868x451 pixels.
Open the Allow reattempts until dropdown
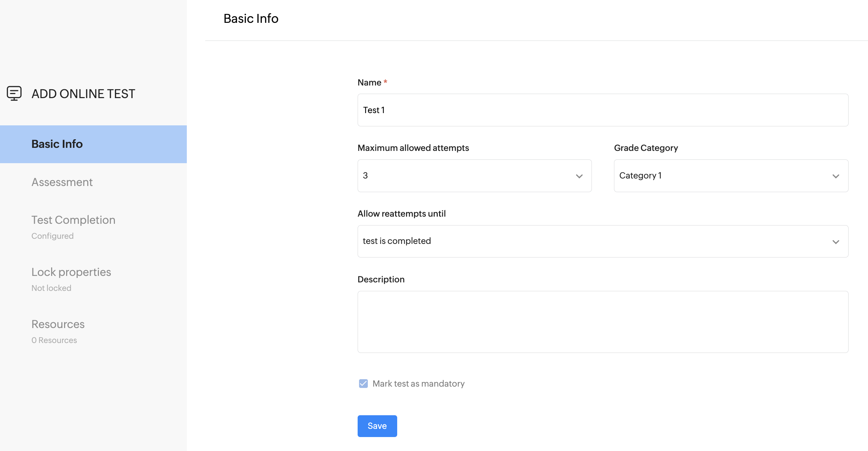pyautogui.click(x=603, y=241)
